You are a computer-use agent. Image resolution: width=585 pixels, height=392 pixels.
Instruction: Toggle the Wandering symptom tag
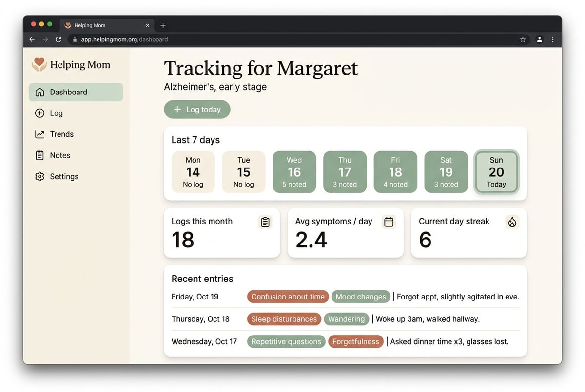346,319
